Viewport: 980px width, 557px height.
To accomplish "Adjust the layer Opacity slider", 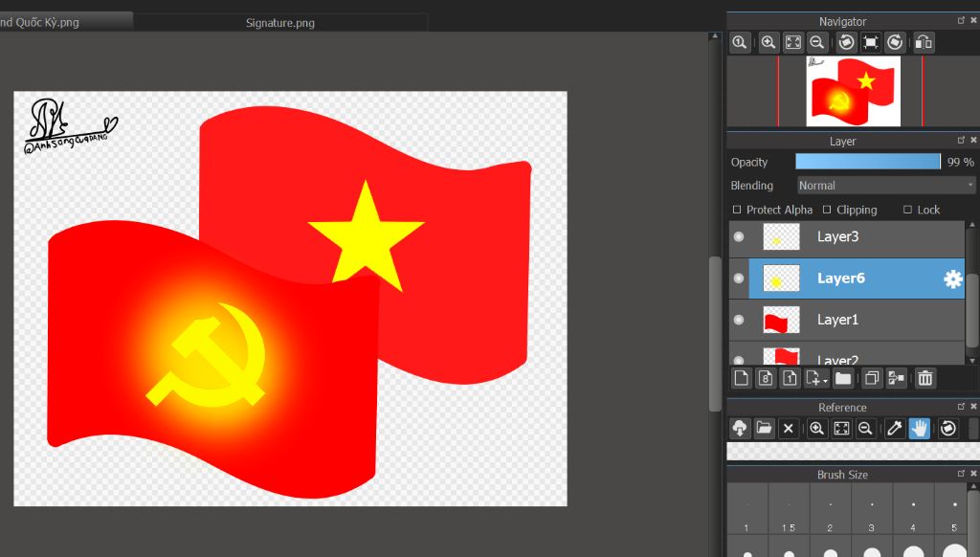I will pos(868,162).
